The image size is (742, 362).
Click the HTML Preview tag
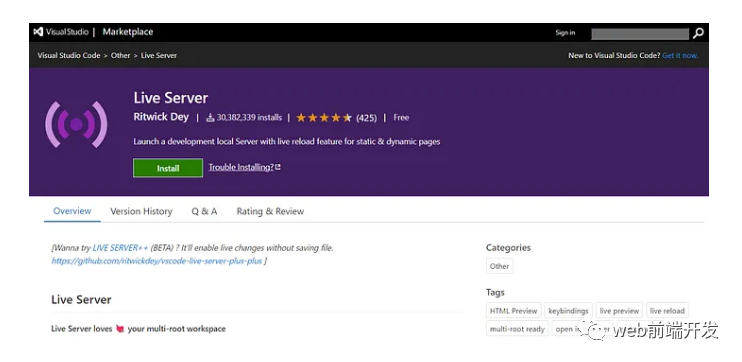(x=513, y=311)
